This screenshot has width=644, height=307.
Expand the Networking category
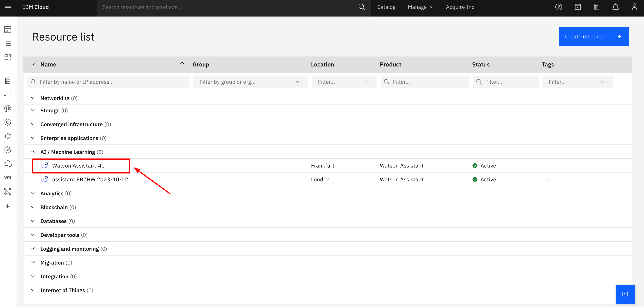click(x=33, y=98)
